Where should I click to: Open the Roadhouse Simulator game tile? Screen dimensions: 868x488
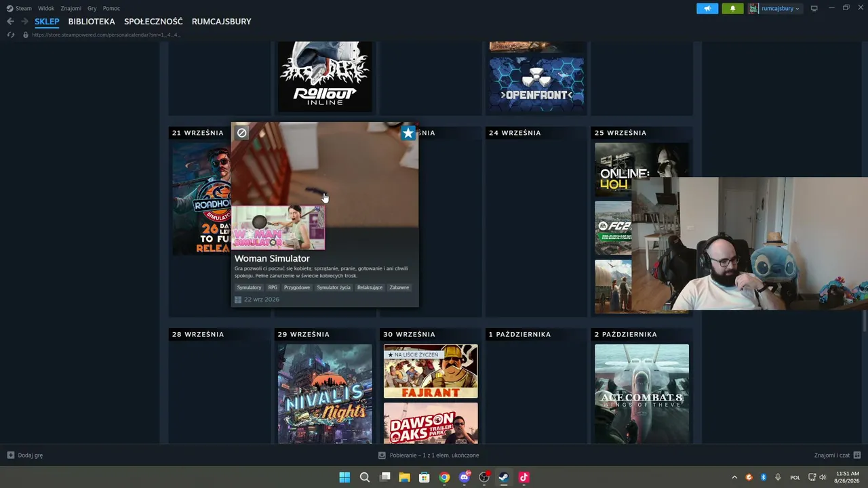pos(201,199)
